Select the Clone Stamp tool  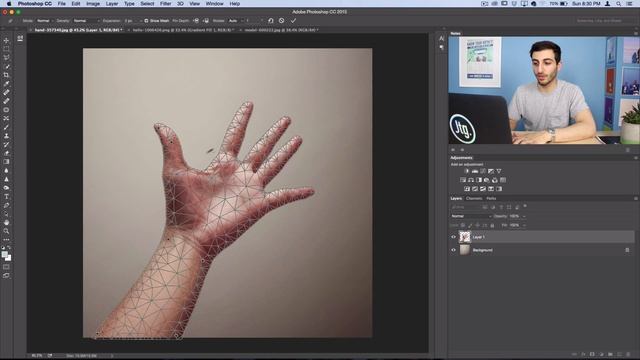click(6, 136)
